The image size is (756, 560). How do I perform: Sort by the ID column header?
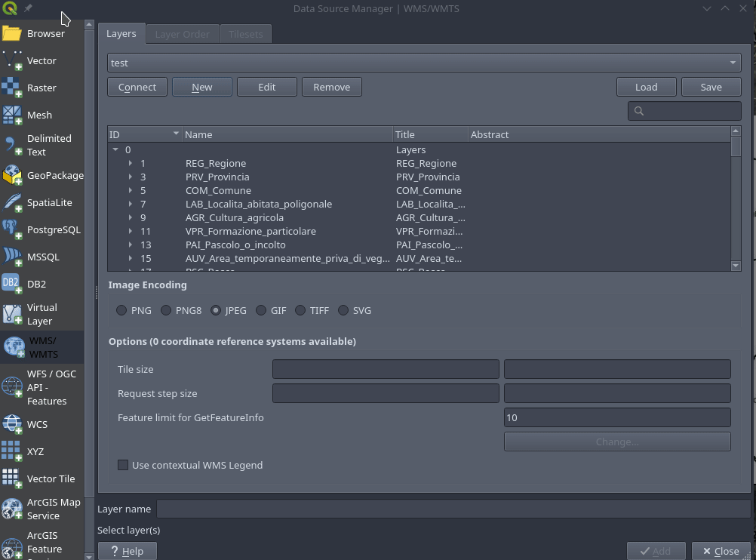[x=145, y=134]
